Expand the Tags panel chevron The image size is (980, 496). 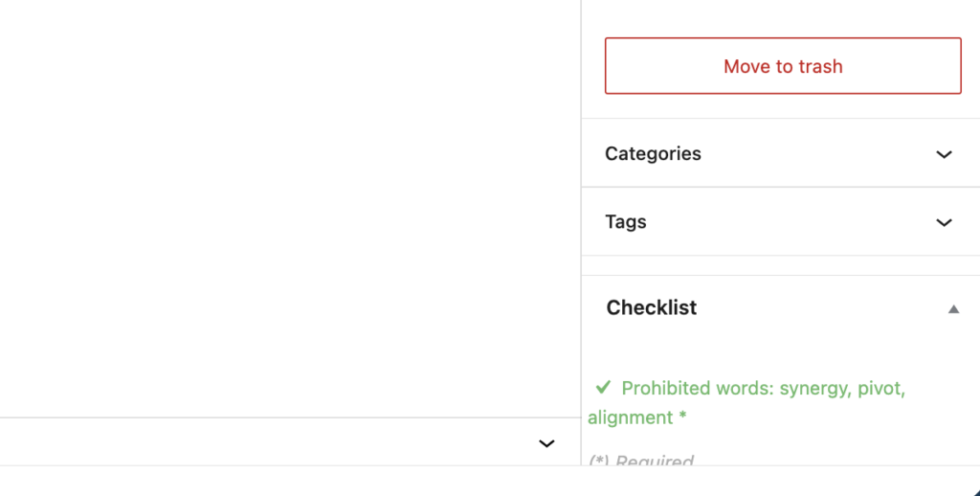(944, 222)
